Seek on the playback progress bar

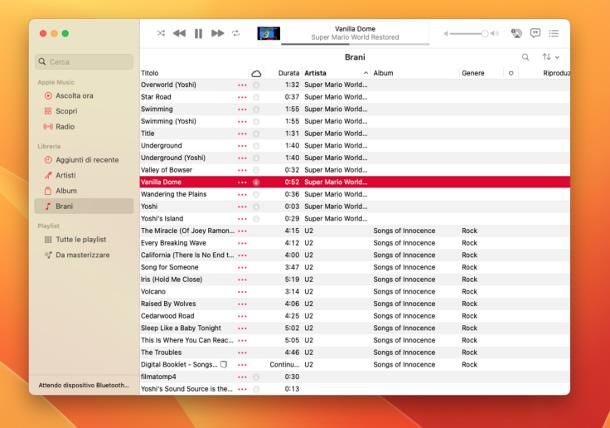(355, 44)
